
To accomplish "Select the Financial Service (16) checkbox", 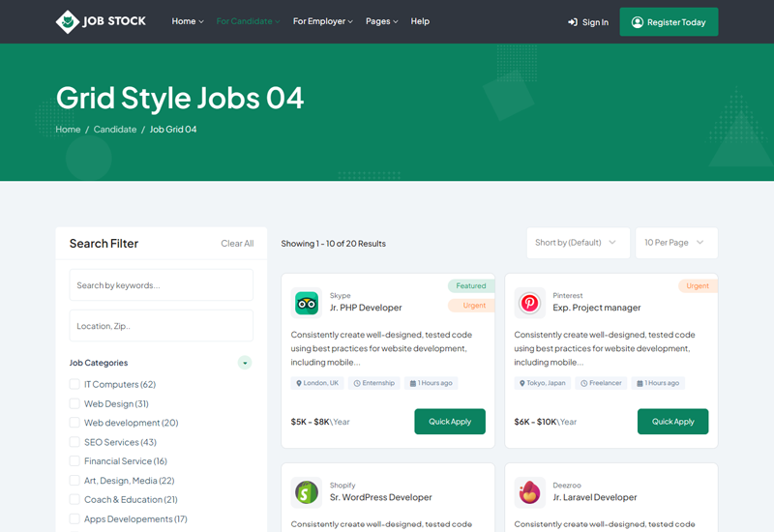I will (74, 461).
